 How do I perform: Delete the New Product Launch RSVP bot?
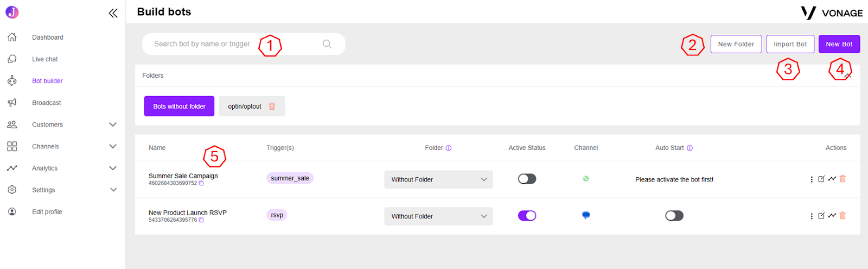coord(843,216)
